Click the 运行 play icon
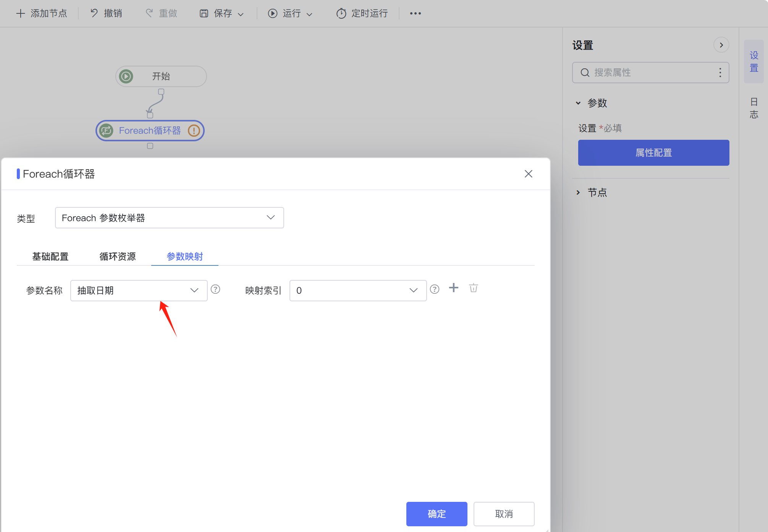This screenshot has height=532, width=768. tap(273, 13)
